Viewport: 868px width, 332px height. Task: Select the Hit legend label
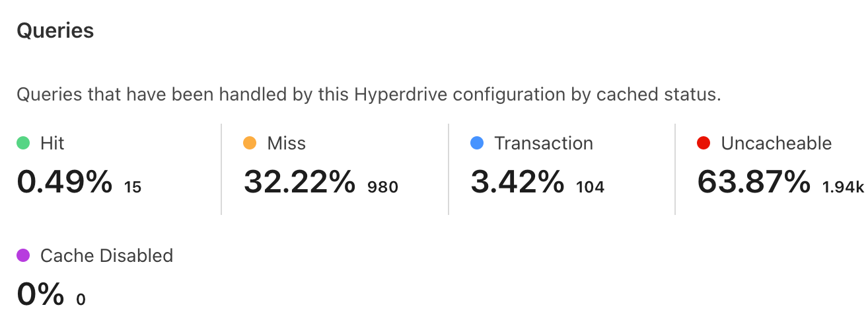52,143
